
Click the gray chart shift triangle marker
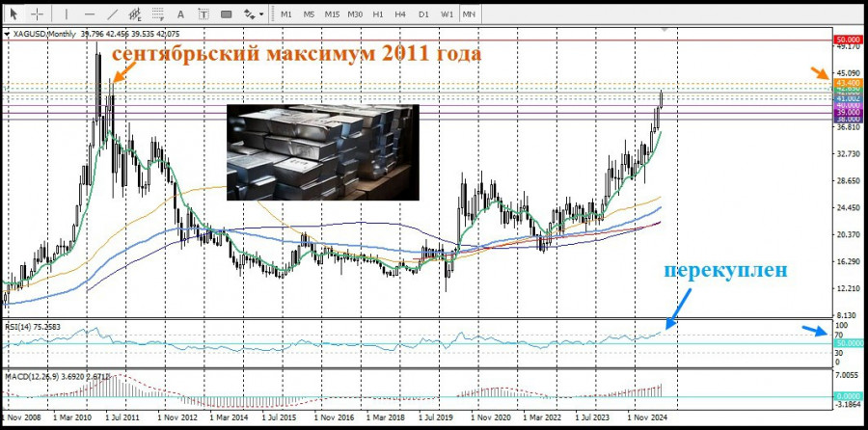click(x=665, y=32)
